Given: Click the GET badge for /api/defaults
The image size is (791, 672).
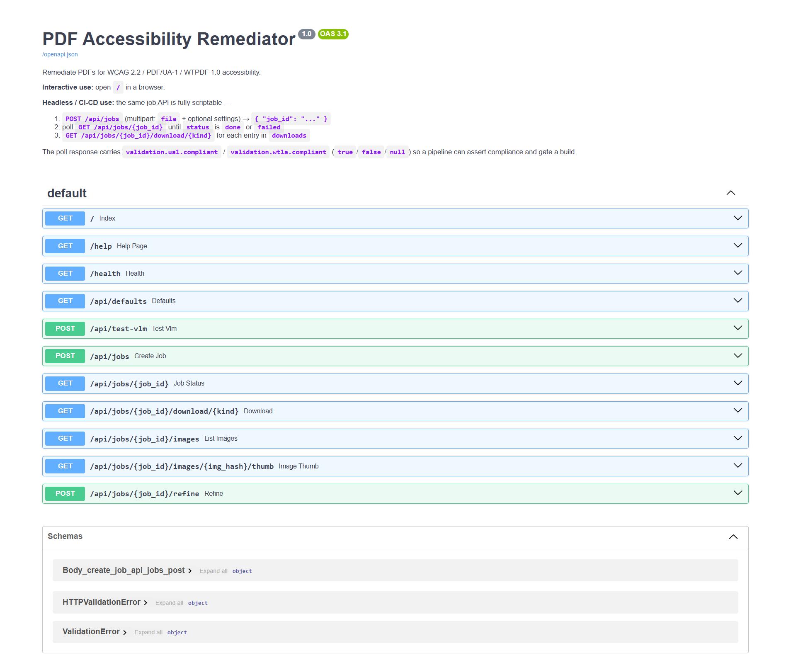Looking at the screenshot, I should tap(65, 301).
